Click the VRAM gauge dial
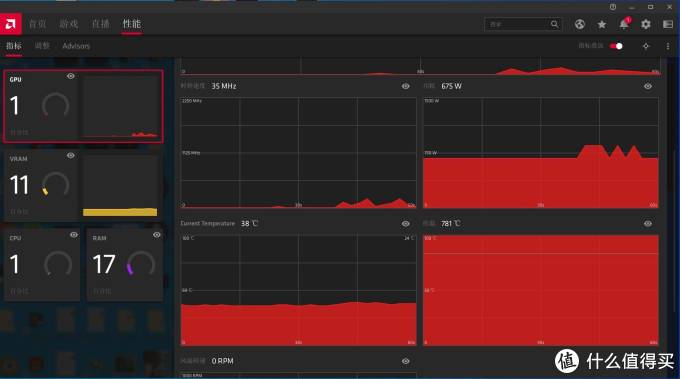The width and height of the screenshot is (680, 379). 56,185
